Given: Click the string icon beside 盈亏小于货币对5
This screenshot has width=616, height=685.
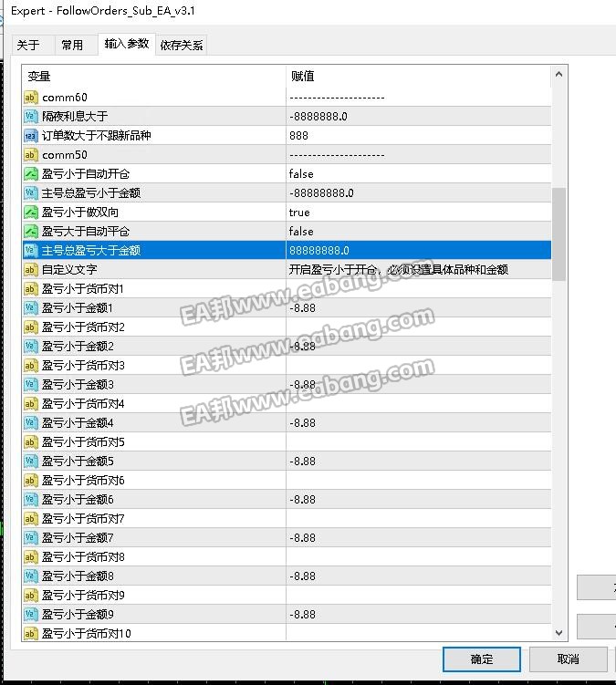Looking at the screenshot, I should (31, 442).
